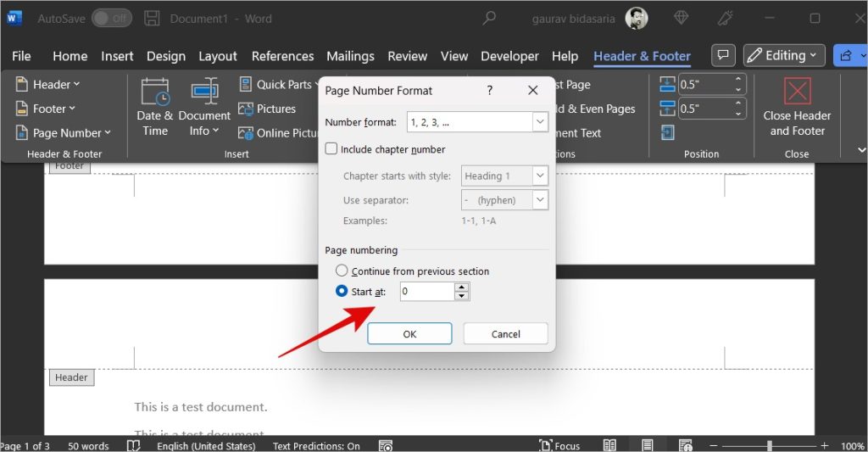
Task: Switch to the Home tab
Action: (x=70, y=56)
